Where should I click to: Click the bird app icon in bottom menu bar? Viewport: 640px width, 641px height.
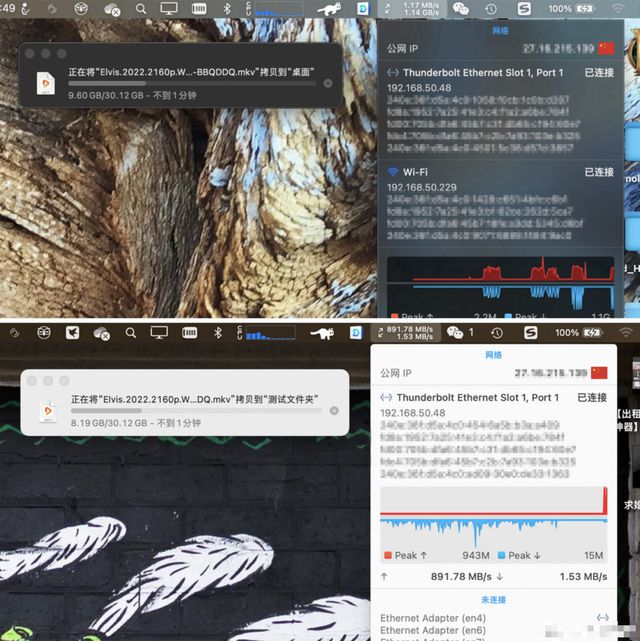click(73, 333)
